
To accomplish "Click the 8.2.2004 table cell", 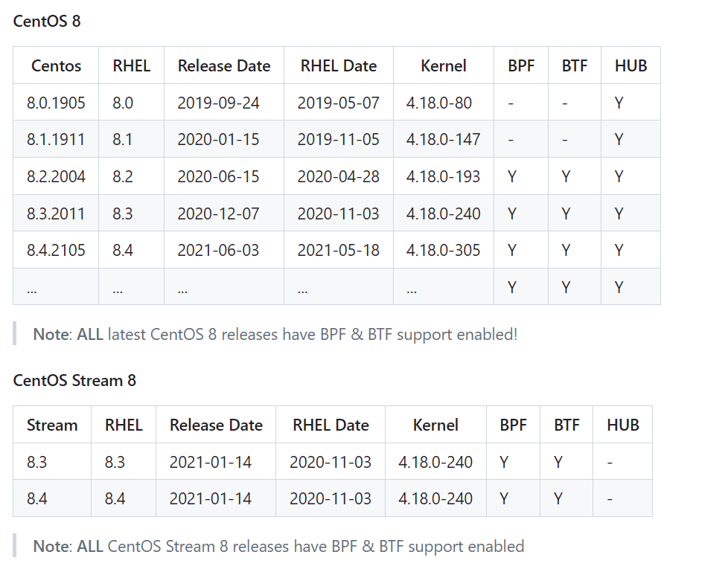I will click(x=56, y=176).
